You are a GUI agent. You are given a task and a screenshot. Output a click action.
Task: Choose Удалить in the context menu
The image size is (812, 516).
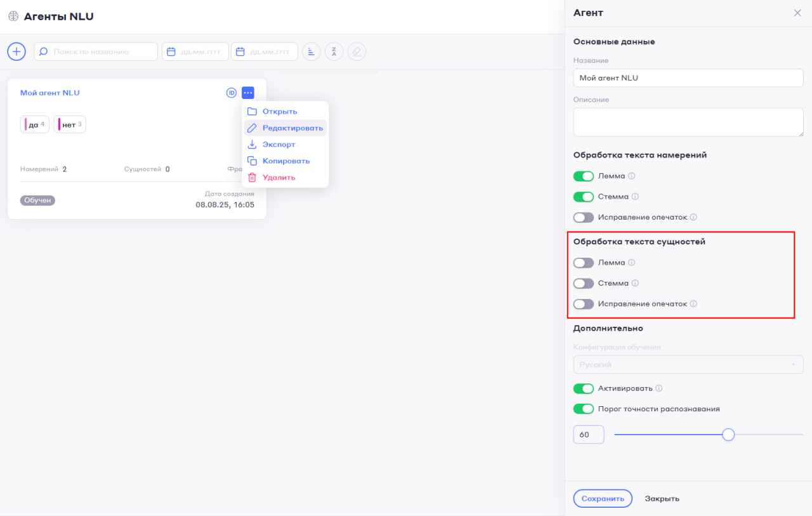coord(278,178)
